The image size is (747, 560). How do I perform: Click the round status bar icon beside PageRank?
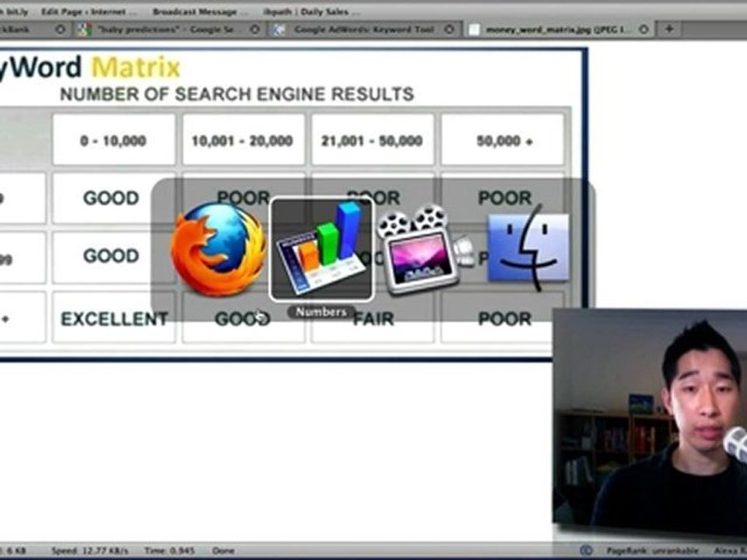click(587, 551)
